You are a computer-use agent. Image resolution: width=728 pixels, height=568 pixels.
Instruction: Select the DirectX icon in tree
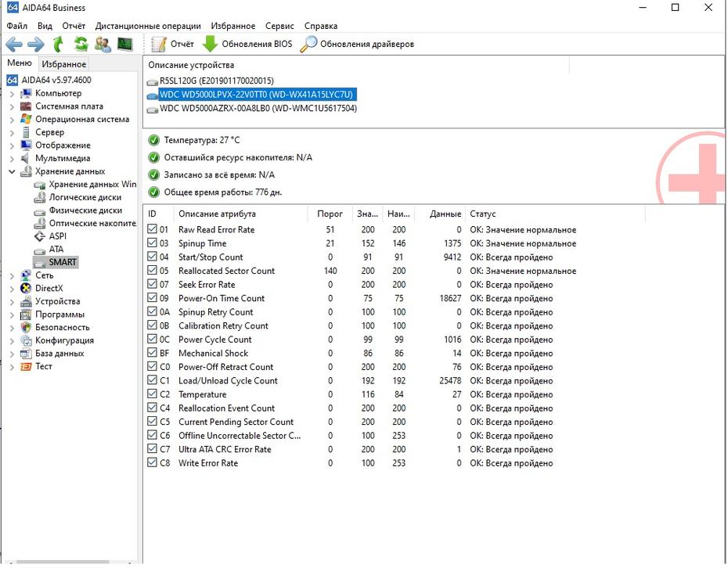click(x=26, y=289)
